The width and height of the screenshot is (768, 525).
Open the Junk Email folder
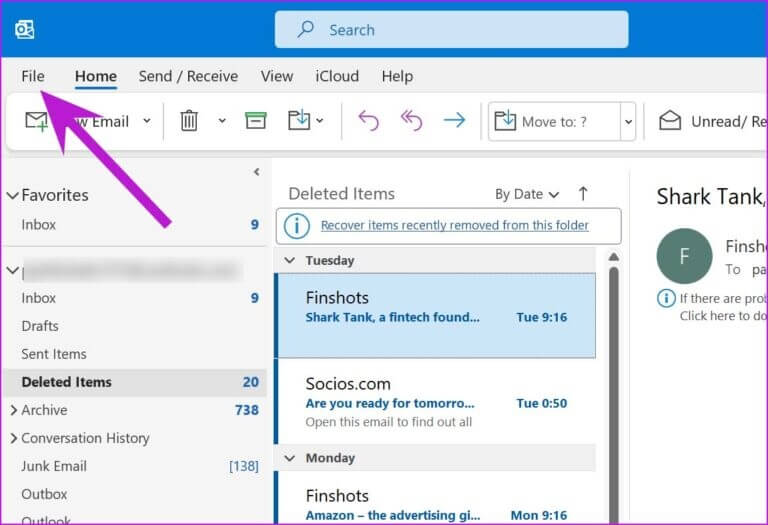[x=134, y=466]
